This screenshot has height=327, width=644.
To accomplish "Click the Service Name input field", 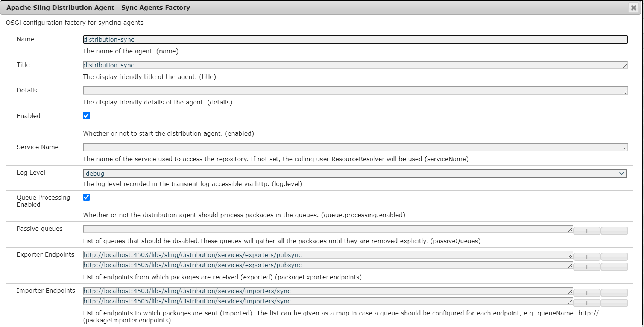I will 355,147.
